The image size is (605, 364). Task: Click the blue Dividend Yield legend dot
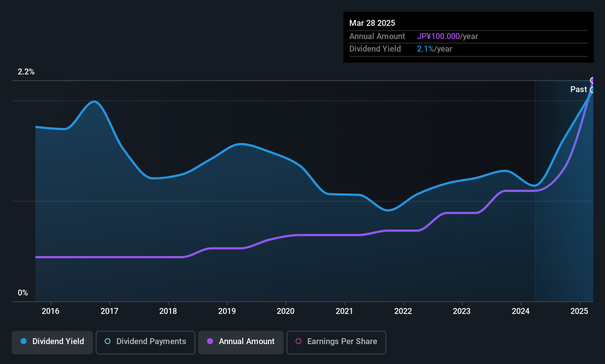pyautogui.click(x=24, y=342)
